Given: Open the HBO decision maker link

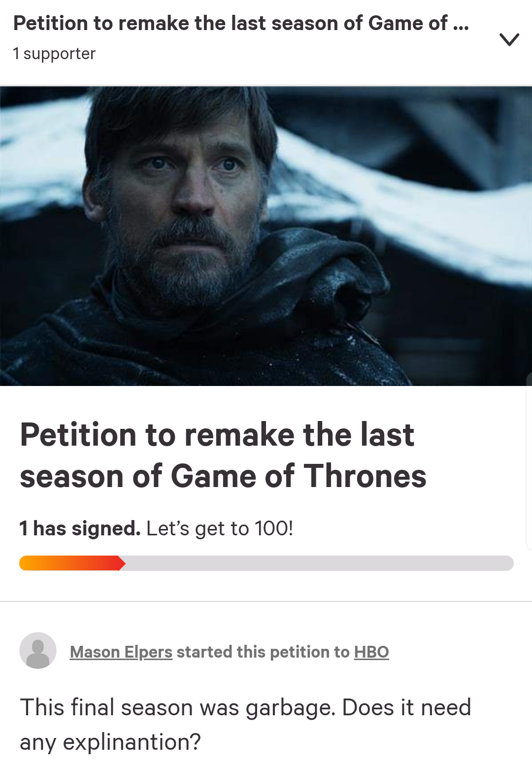Looking at the screenshot, I should coord(371,652).
